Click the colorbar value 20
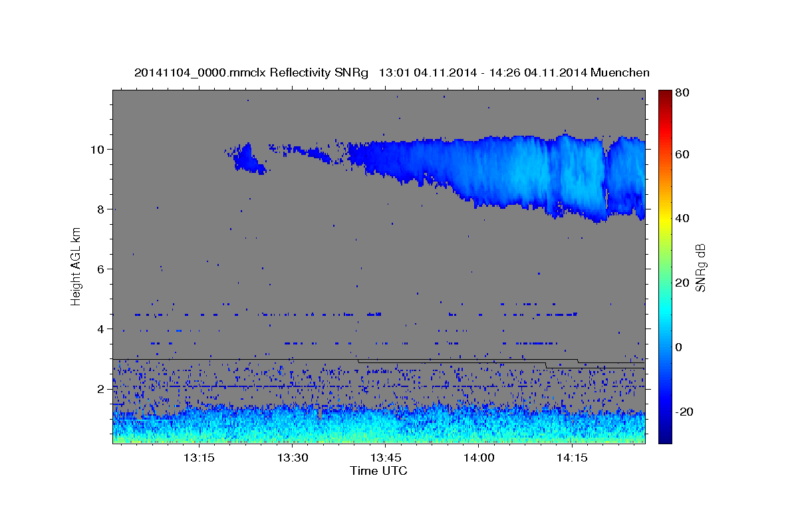Image resolution: width=798 pixels, height=532 pixels. [684, 283]
